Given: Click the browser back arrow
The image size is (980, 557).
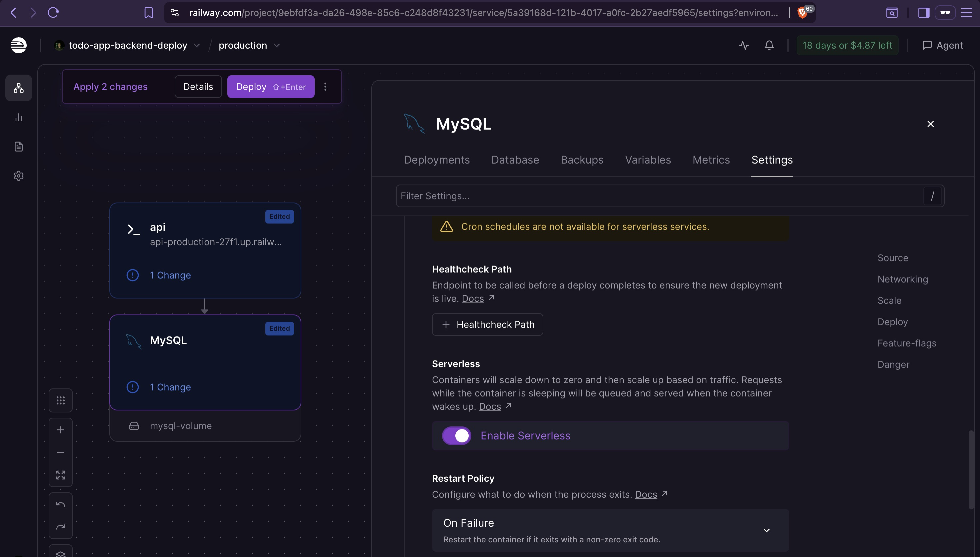Looking at the screenshot, I should click(13, 13).
